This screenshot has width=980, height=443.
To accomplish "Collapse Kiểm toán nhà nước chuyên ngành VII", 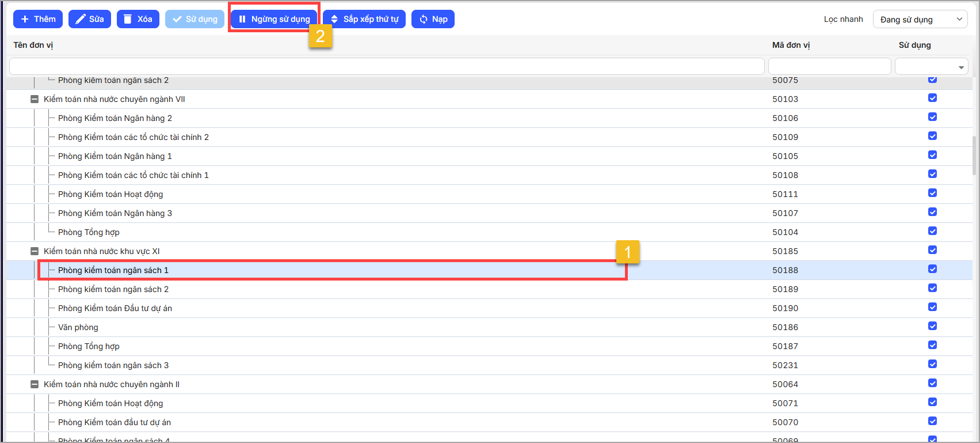I will point(35,99).
